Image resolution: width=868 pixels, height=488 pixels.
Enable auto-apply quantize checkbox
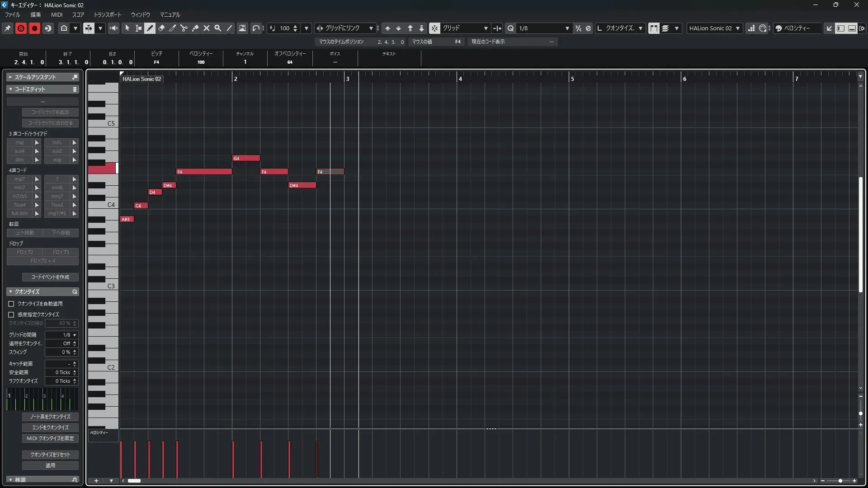coord(11,304)
